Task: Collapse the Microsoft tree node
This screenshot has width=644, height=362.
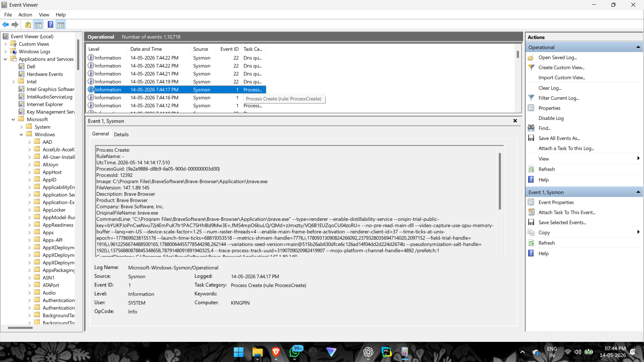Action: point(13,119)
